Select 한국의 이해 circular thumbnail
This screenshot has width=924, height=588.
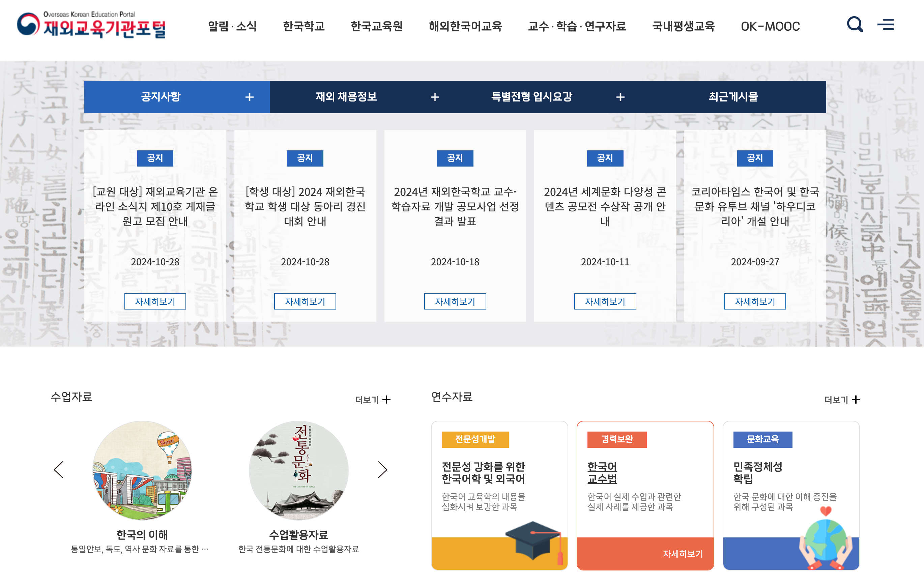tap(142, 470)
